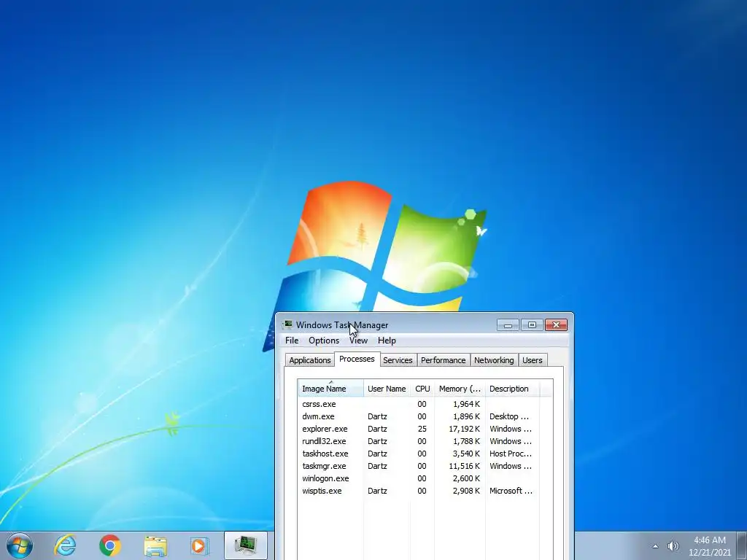This screenshot has height=560, width=747.
Task: Click CPU value 25 for explorer.exe
Action: tap(422, 429)
